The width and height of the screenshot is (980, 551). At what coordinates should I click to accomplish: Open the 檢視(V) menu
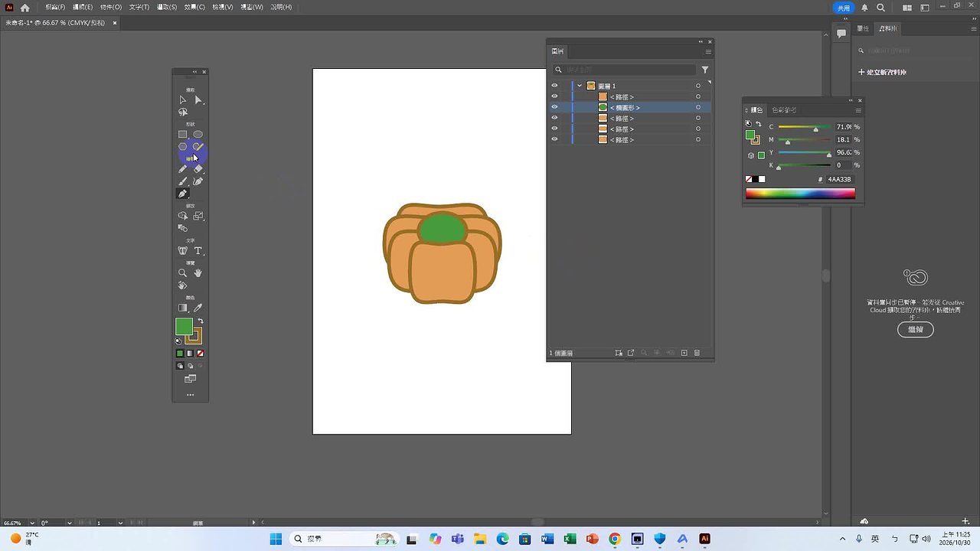(223, 7)
